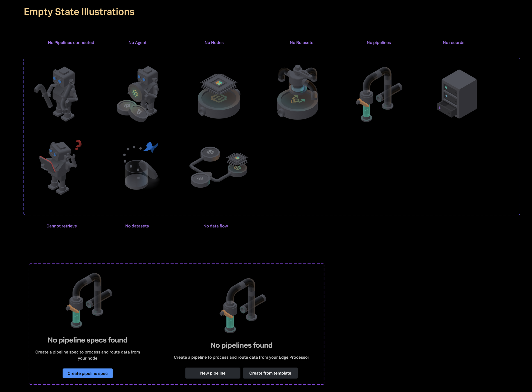Click the CPU chip node illustration
532x392 pixels.
pos(219,96)
